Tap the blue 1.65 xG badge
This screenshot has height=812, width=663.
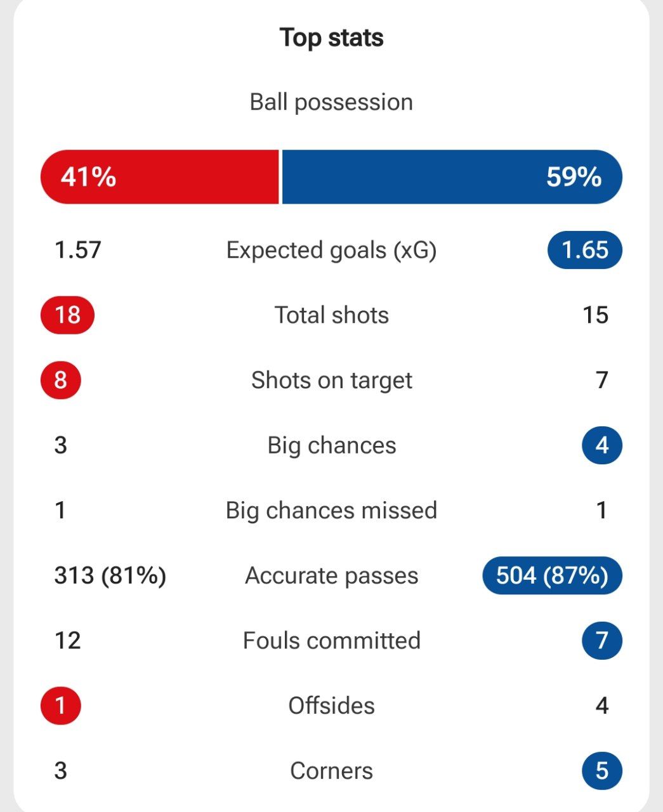tap(584, 250)
